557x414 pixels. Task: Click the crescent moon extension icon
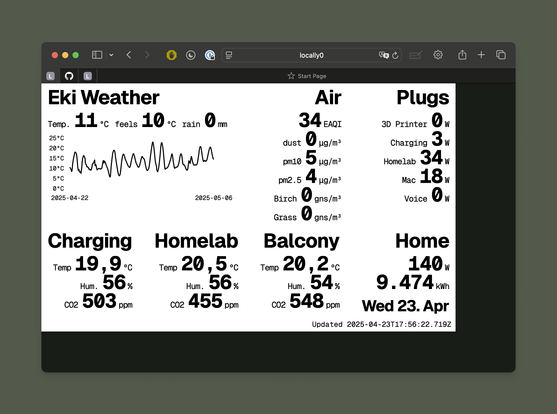point(191,55)
